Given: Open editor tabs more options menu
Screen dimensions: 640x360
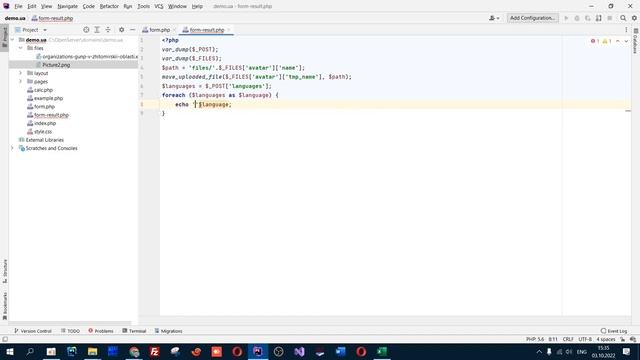Looking at the screenshot, I should (626, 30).
